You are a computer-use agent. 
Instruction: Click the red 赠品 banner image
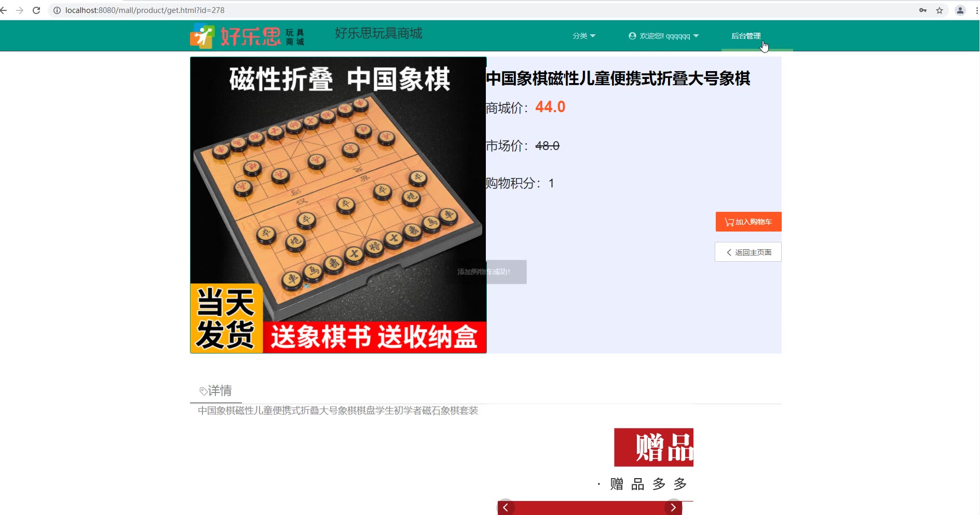click(654, 448)
